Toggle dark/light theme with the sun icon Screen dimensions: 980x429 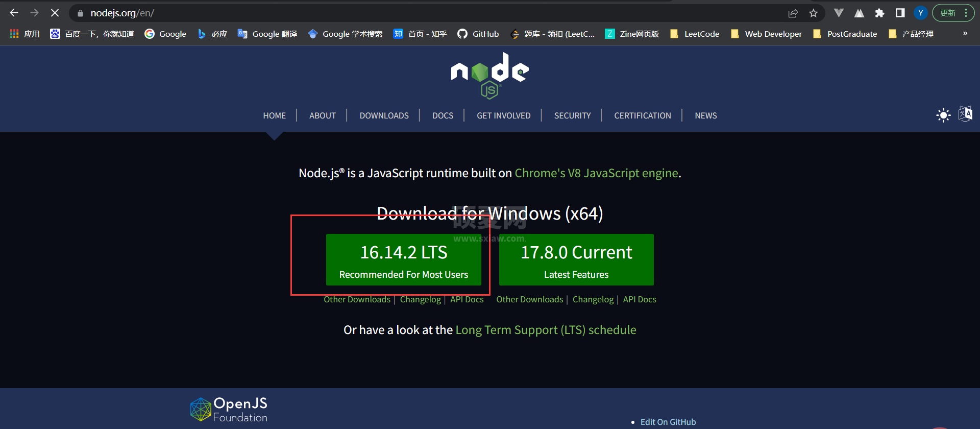click(943, 115)
